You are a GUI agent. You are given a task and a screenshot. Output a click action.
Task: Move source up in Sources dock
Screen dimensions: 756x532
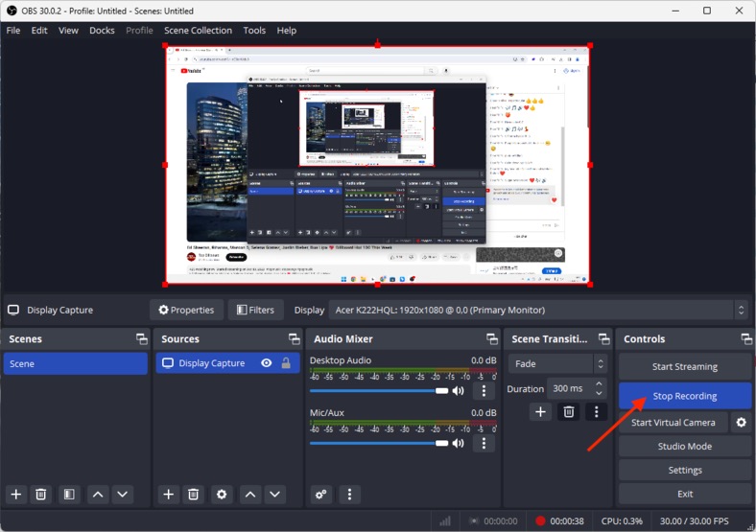(250, 495)
